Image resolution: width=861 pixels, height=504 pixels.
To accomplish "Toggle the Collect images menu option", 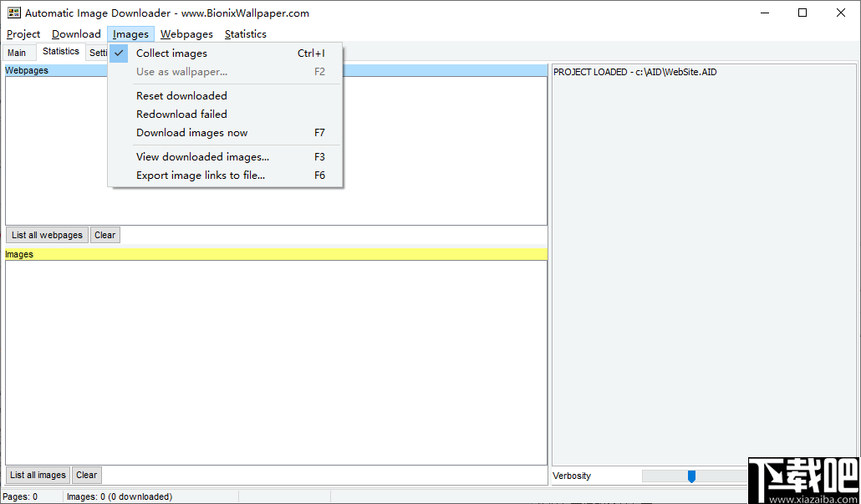I will coord(226,53).
